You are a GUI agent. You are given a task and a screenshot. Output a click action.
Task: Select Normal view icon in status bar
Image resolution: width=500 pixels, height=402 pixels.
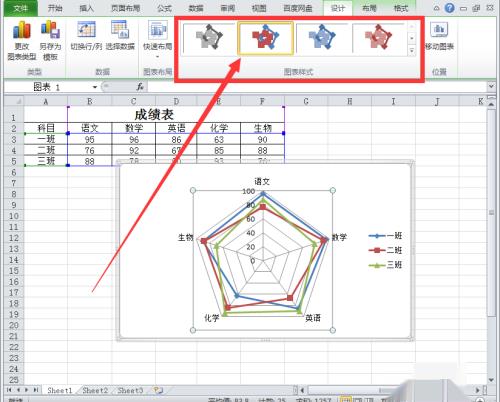click(x=346, y=399)
